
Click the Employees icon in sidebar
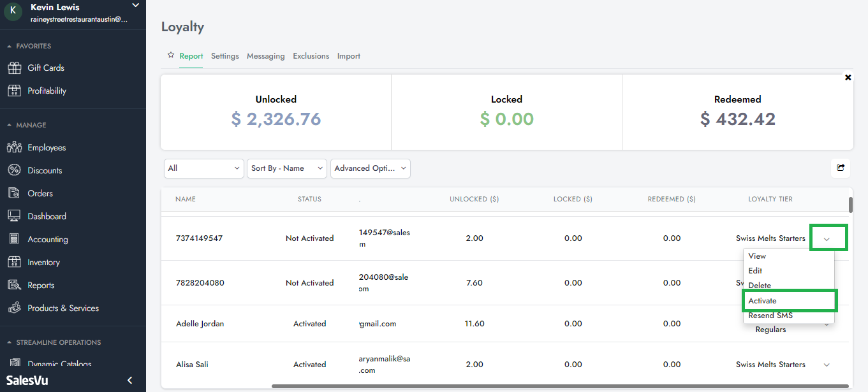tap(14, 147)
